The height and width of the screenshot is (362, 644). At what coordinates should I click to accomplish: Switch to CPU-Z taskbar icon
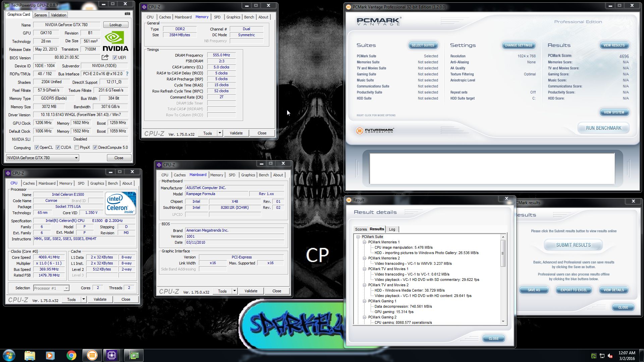112,355
